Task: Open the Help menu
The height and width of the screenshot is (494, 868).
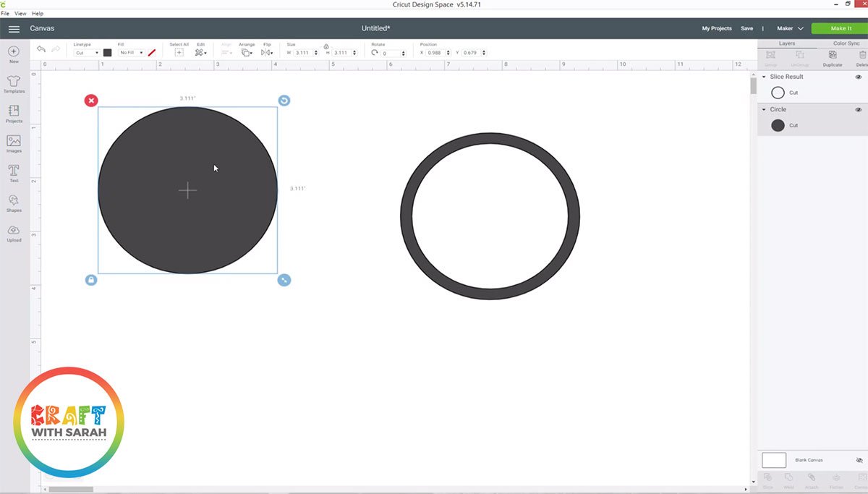Action: point(38,14)
